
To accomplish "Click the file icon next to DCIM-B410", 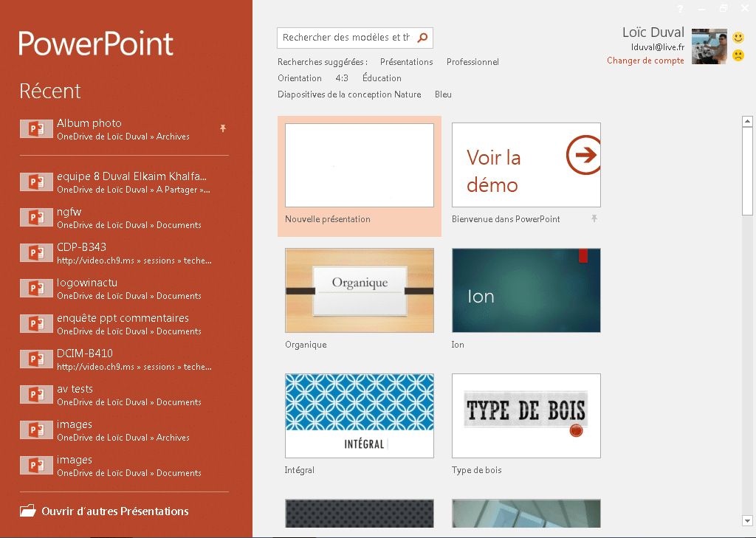I will (36, 359).
